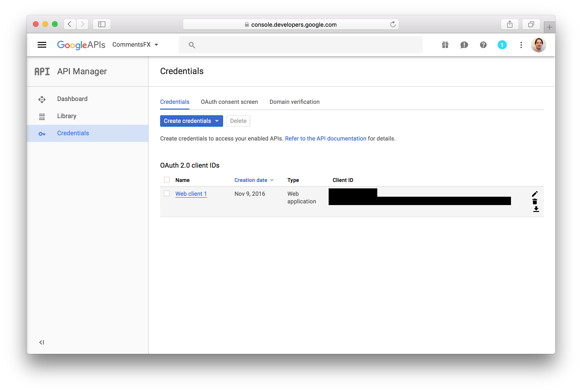Viewport: 582px width, 392px height.
Task: Click the search magnifying glass icon
Action: pyautogui.click(x=191, y=45)
